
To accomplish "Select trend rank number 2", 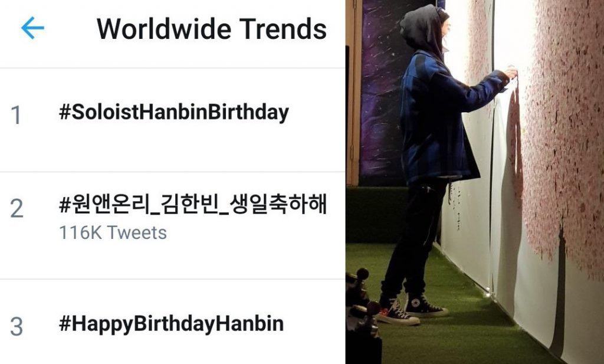I will (x=17, y=208).
